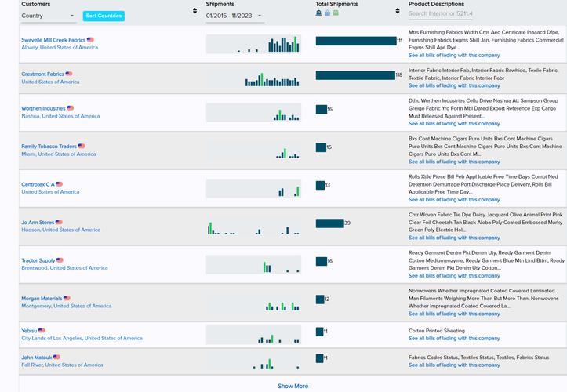
Task: Click the US flag next to Family Tobacco Traders
Action: click(82, 146)
